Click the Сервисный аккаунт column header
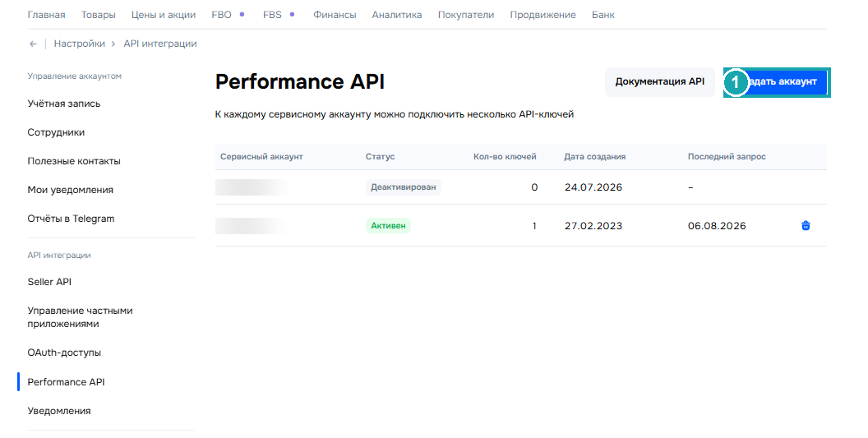Screen dimensions: 868x438 click(261, 157)
